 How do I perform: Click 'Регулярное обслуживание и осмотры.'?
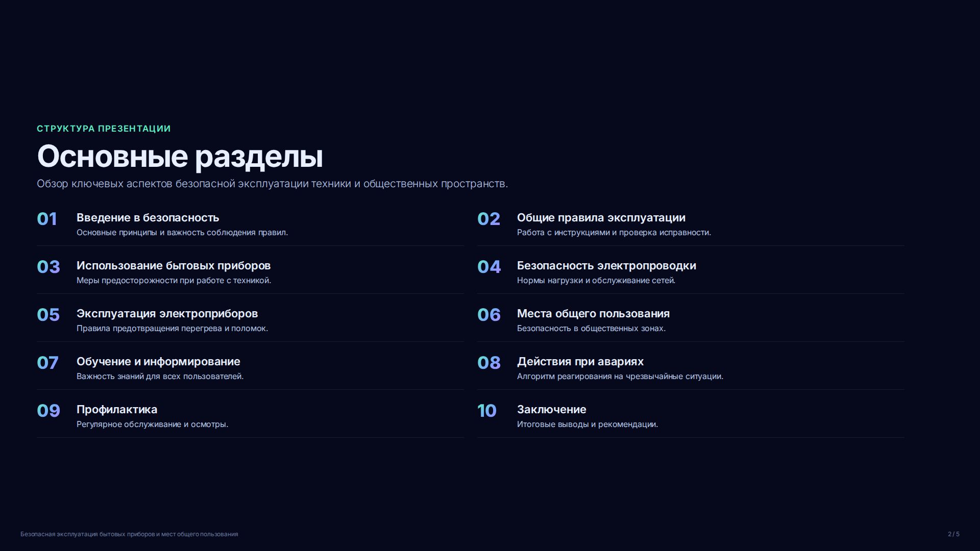(x=152, y=424)
